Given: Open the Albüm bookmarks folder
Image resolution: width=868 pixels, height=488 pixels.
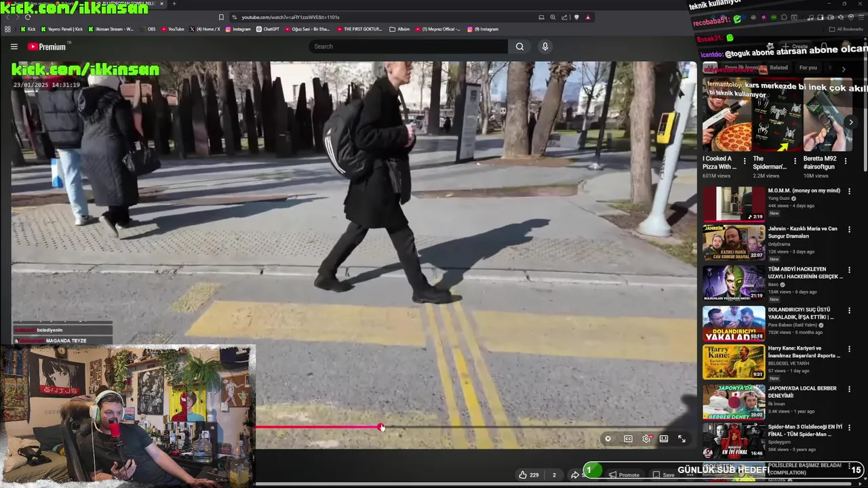Looking at the screenshot, I should pos(399,29).
